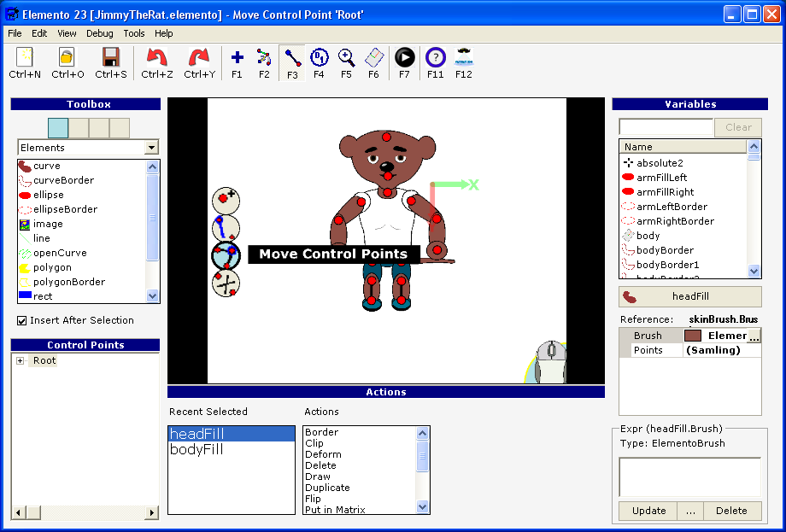The height and width of the screenshot is (532, 786).
Task: Open the Debug menu
Action: (99, 33)
